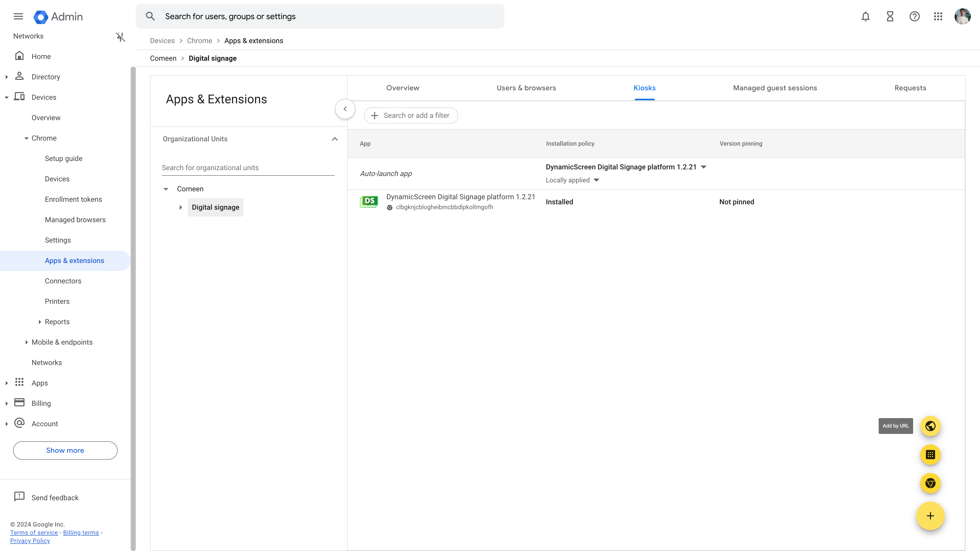This screenshot has width=980, height=551.
Task: Add from Chrome Web Store button
Action: tap(930, 483)
